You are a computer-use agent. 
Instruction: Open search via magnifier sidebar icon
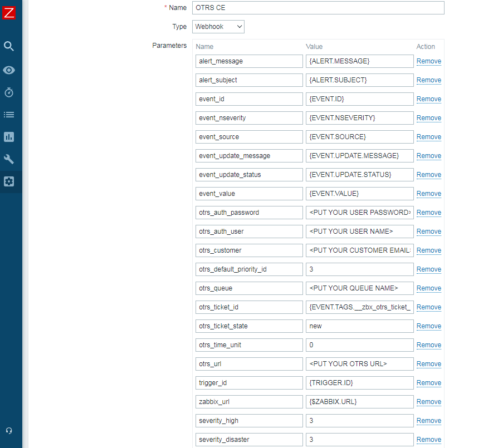point(9,46)
